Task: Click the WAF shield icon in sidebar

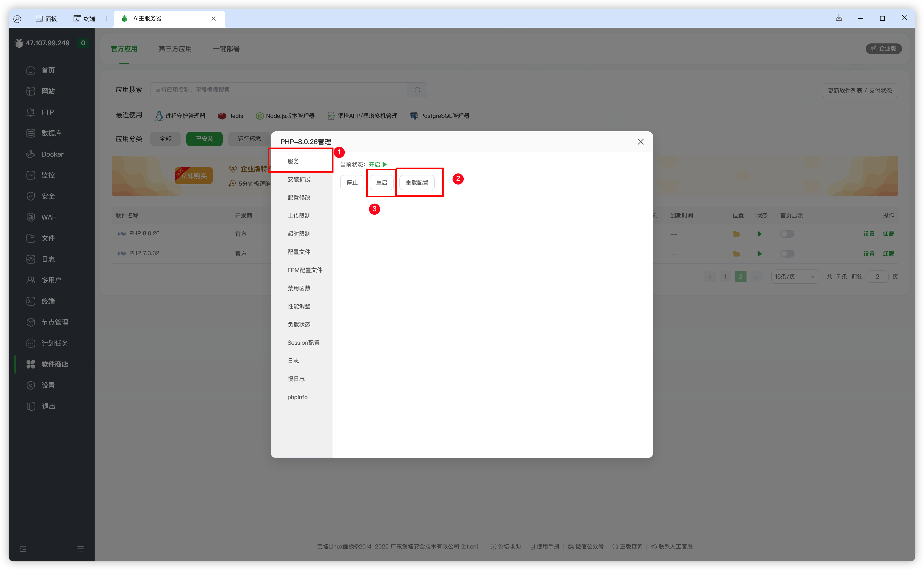Action: pyautogui.click(x=31, y=217)
